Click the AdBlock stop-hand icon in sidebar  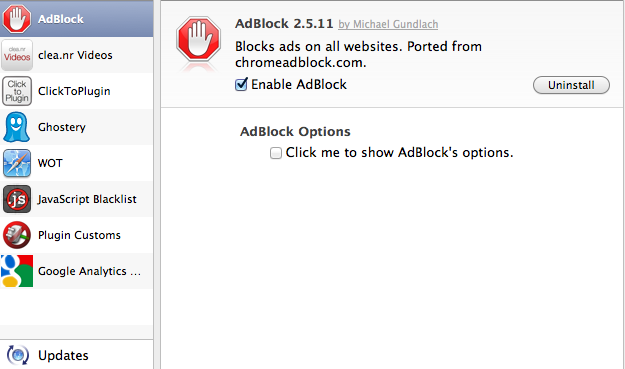pos(16,19)
